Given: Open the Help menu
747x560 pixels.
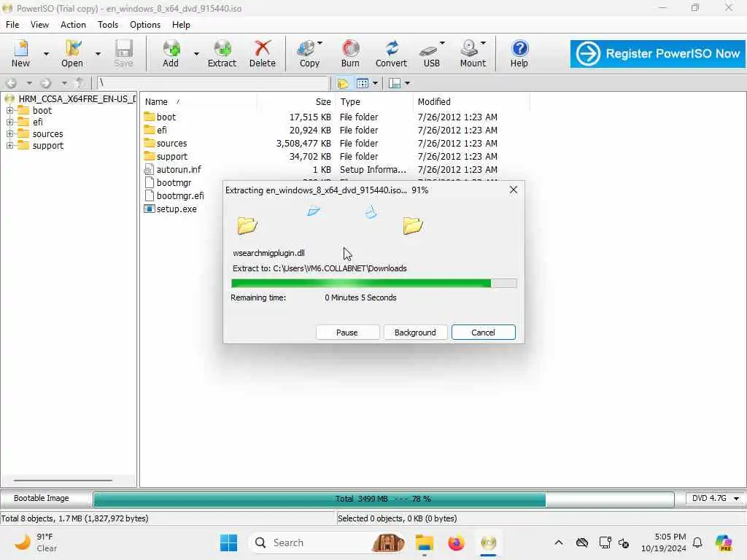Looking at the screenshot, I should pos(181,25).
